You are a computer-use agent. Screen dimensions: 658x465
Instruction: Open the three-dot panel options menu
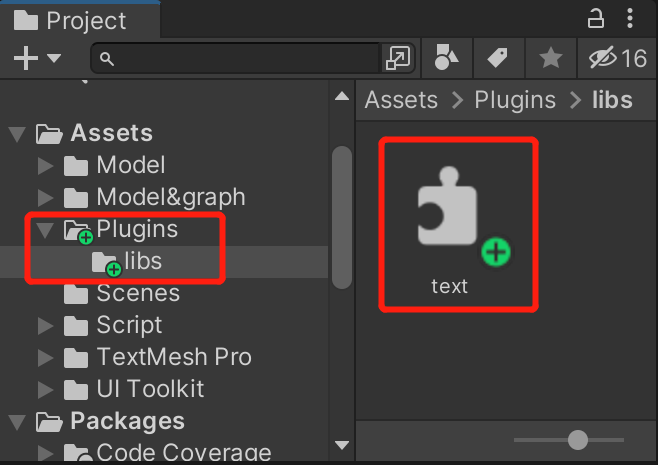(x=630, y=19)
